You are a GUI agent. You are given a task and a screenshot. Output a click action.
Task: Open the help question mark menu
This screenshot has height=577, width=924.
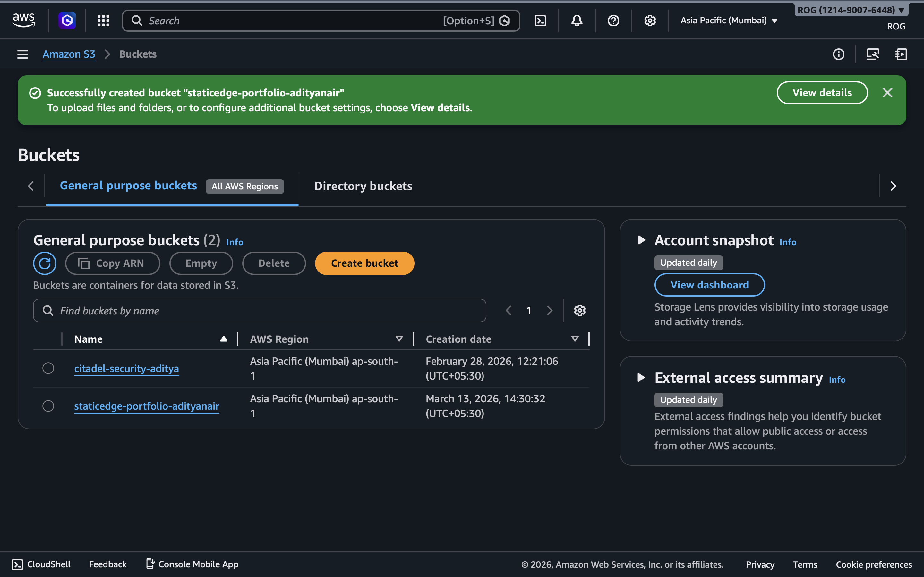613,21
